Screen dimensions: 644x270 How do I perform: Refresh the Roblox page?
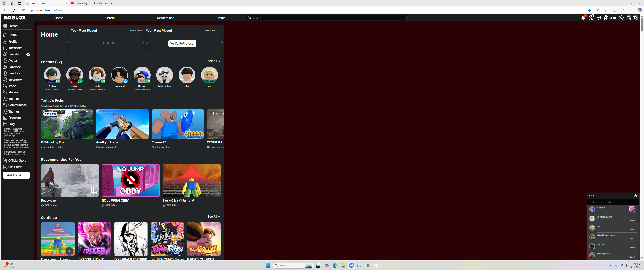pyautogui.click(x=13, y=10)
